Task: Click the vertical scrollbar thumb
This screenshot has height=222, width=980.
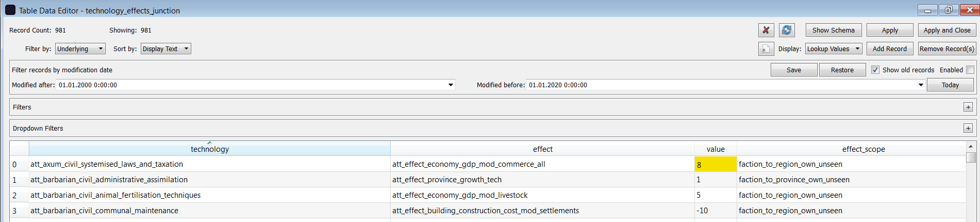Action: point(971,157)
